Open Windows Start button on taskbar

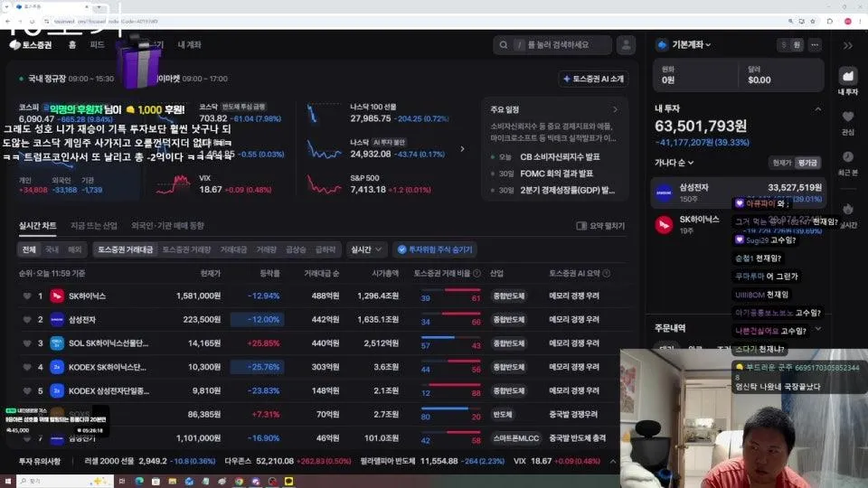click(x=8, y=481)
